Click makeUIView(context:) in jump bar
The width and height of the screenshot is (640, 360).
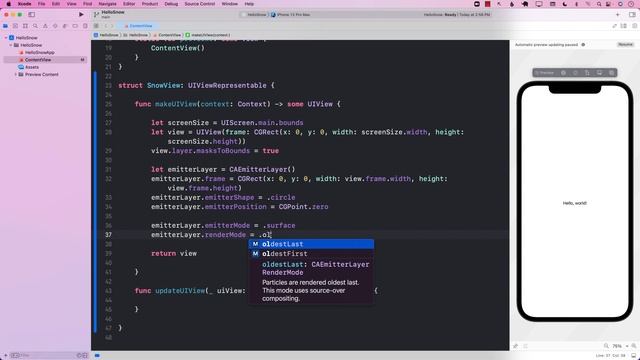pyautogui.click(x=208, y=35)
